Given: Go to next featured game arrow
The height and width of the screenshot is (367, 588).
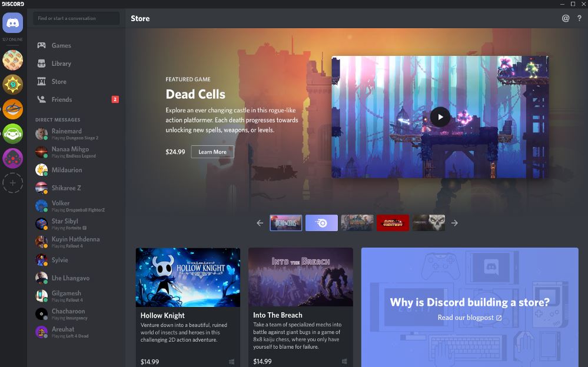Looking at the screenshot, I should point(454,223).
